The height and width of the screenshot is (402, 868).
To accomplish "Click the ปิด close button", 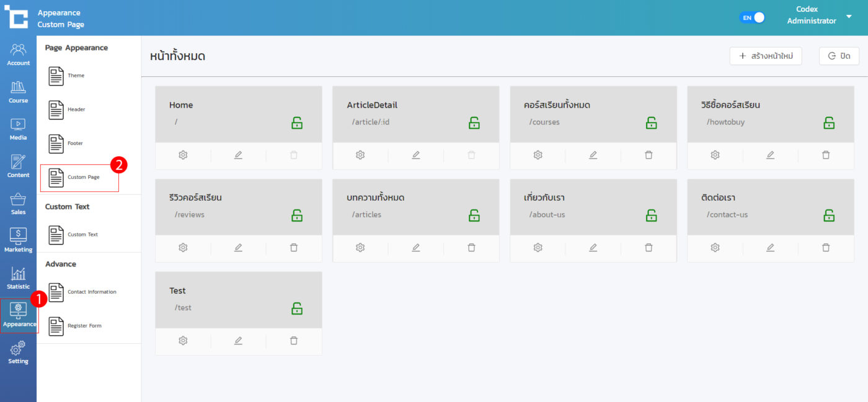I will (x=839, y=56).
